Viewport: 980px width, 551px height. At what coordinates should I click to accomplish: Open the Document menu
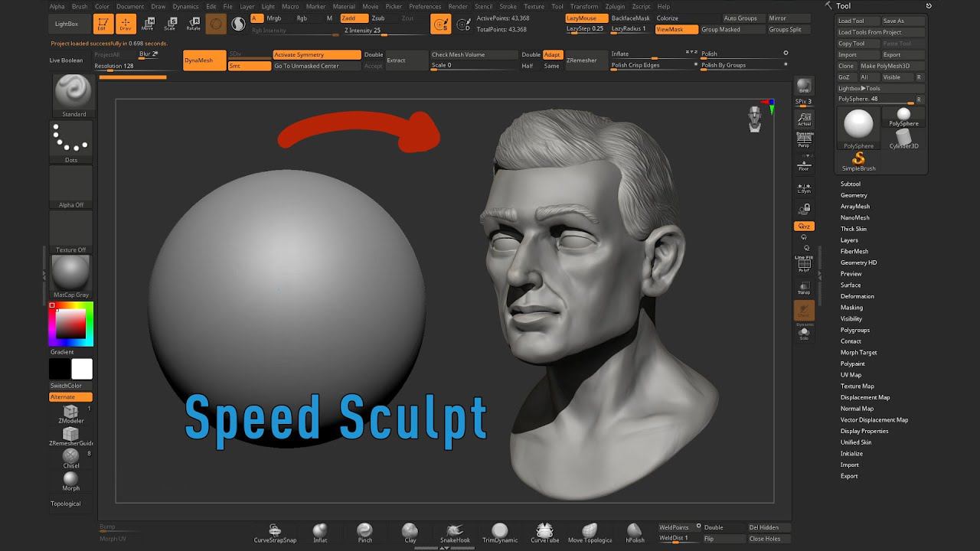tap(130, 6)
